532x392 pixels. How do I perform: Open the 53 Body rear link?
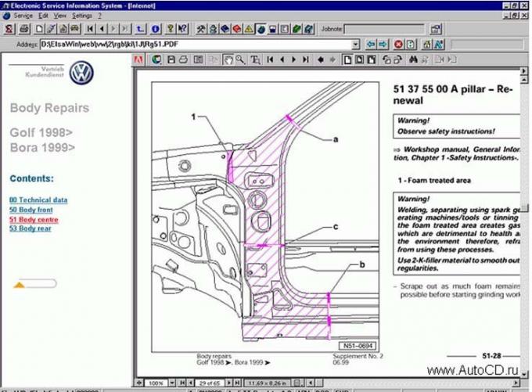[x=31, y=228]
